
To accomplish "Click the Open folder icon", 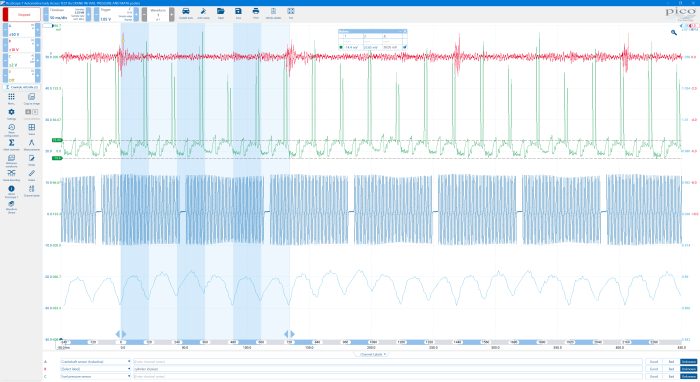I will [x=221, y=13].
